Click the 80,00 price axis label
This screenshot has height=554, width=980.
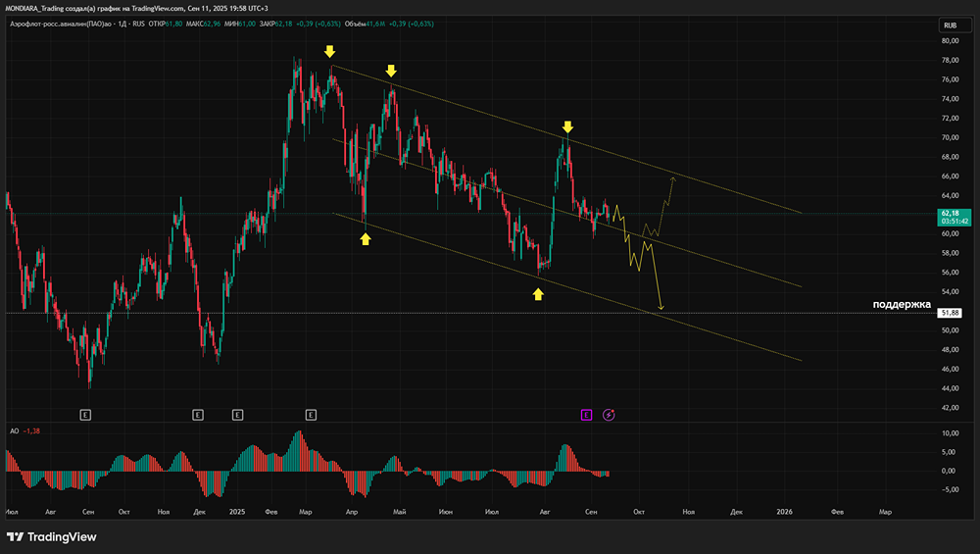[x=950, y=40]
